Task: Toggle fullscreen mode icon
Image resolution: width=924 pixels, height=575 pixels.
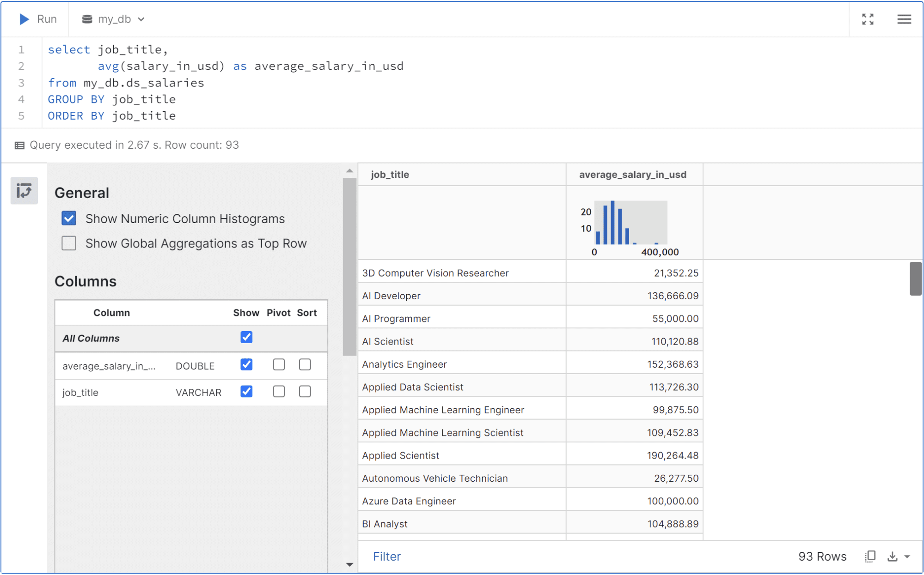Action: tap(868, 19)
